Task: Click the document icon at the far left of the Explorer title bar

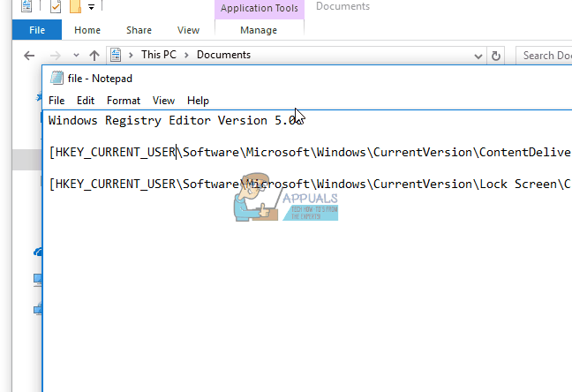Action: pos(26,6)
